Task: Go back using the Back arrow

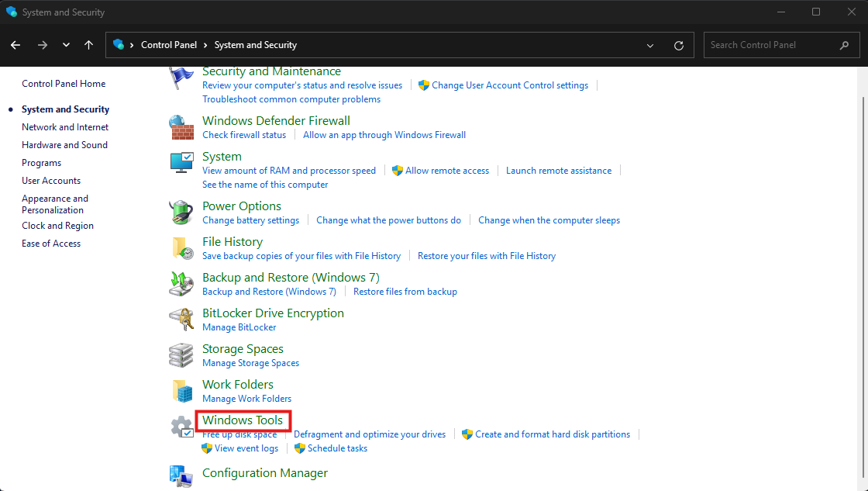Action: pos(15,45)
